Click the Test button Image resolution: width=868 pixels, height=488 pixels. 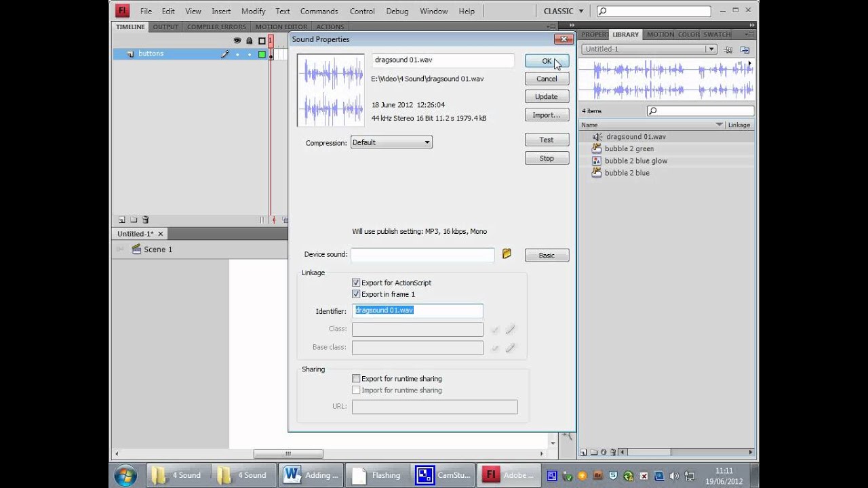(547, 140)
